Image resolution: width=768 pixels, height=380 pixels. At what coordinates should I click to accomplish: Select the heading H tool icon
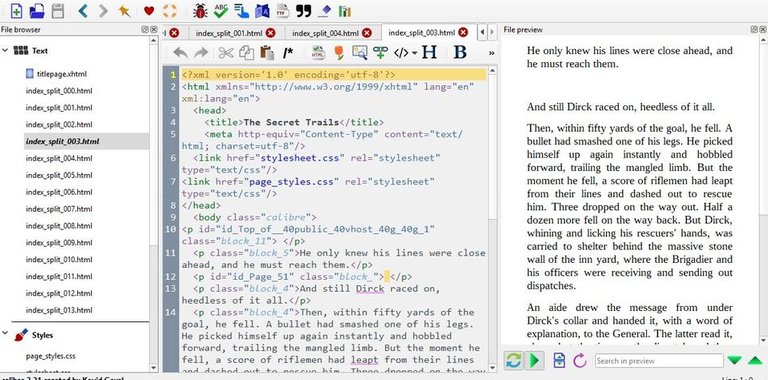429,52
